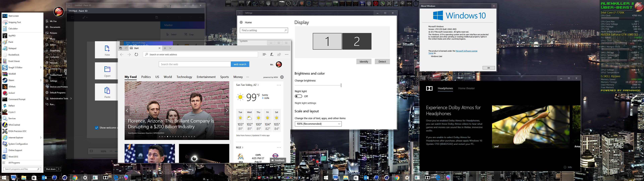Image resolution: width=644 pixels, height=181 pixels.
Task: Open the text and apps scale dropdown
Action: click(318, 124)
